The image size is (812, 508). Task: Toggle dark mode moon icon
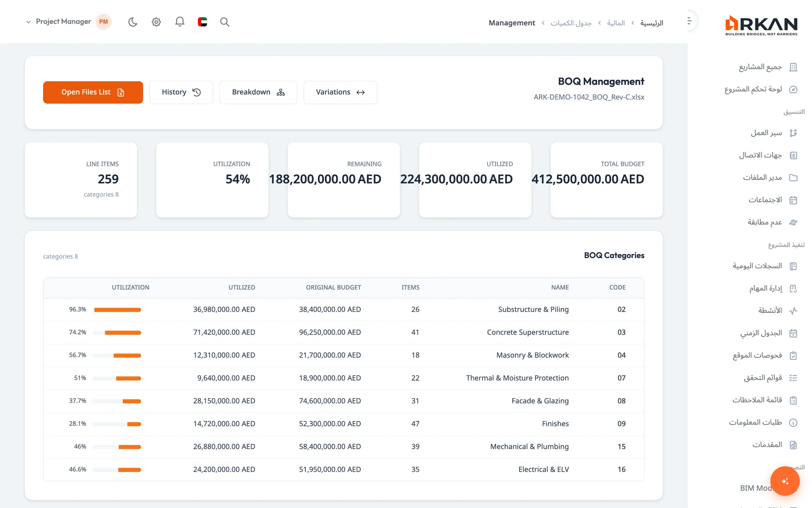pyautogui.click(x=133, y=22)
